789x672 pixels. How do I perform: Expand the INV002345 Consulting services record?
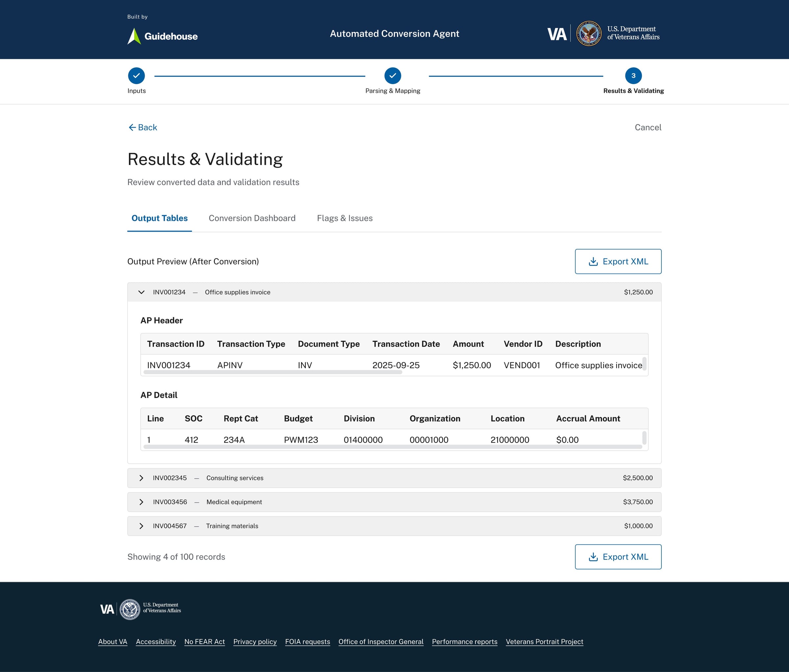tap(141, 478)
